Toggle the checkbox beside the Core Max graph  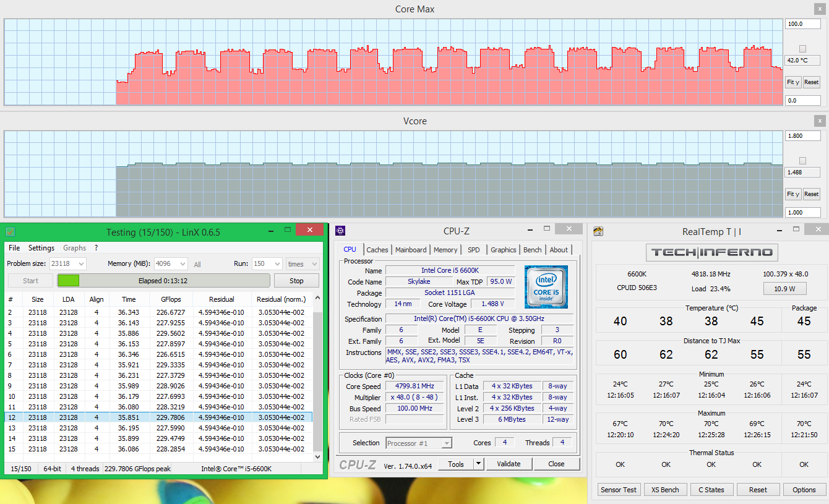[x=802, y=48]
